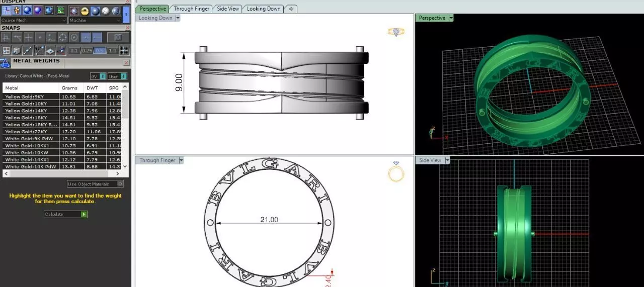Choose the wire mesh sphere material icon
Image resolution: width=644 pixels, height=287 pixels.
(x=116, y=11)
